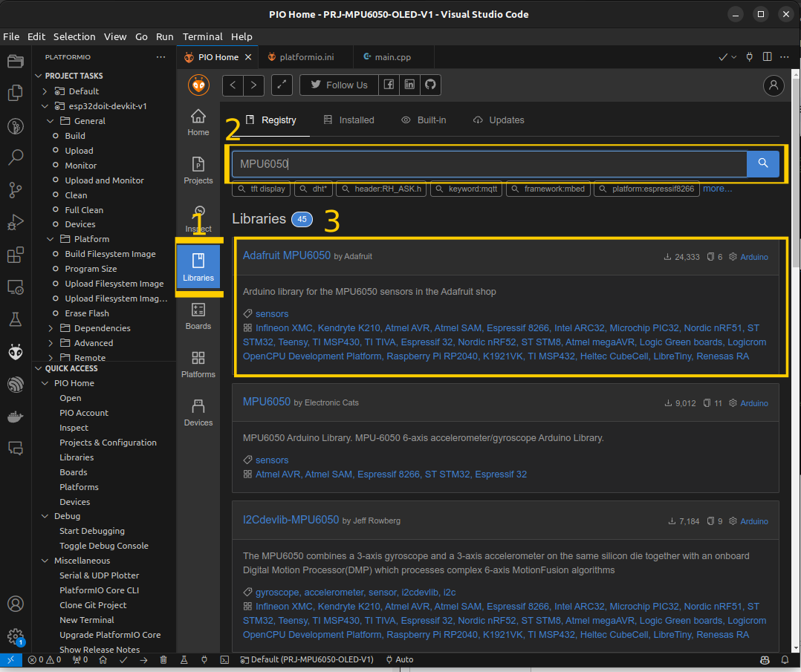The image size is (801, 672).
Task: Open Run and Debug in activity bar
Action: click(16, 222)
